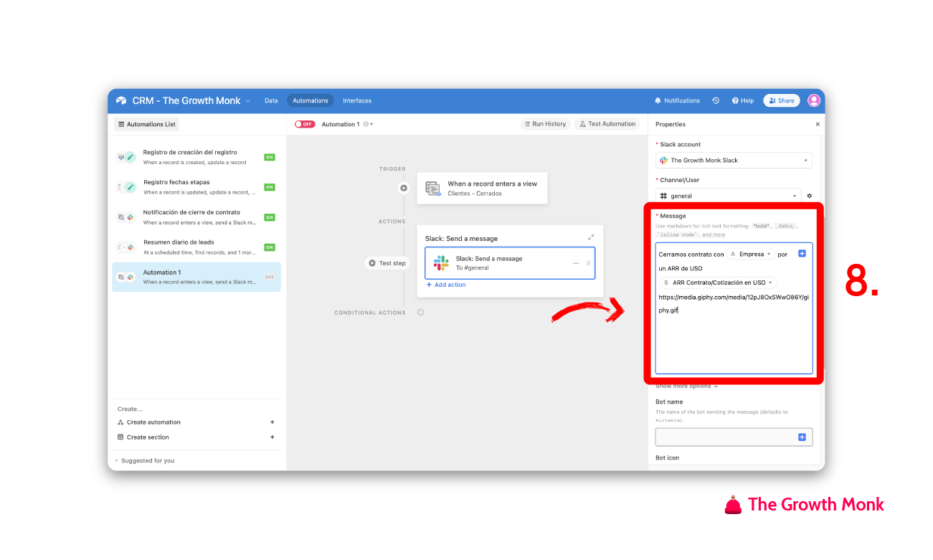This screenshot has height=560, width=933.
Task: Close the Properties panel
Action: [x=818, y=124]
